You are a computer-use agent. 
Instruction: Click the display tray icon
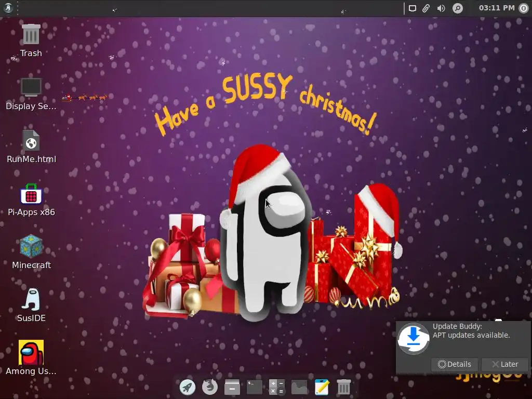pos(412,8)
